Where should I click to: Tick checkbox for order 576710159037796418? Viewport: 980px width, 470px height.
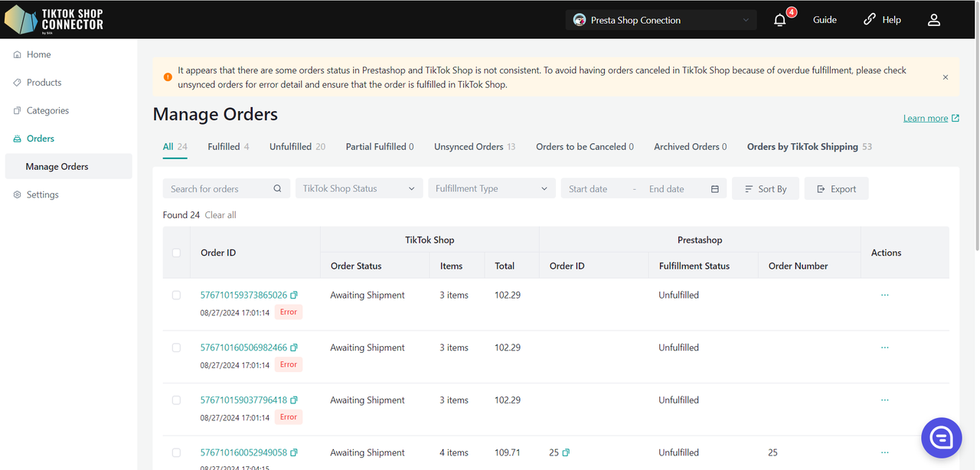(x=176, y=400)
